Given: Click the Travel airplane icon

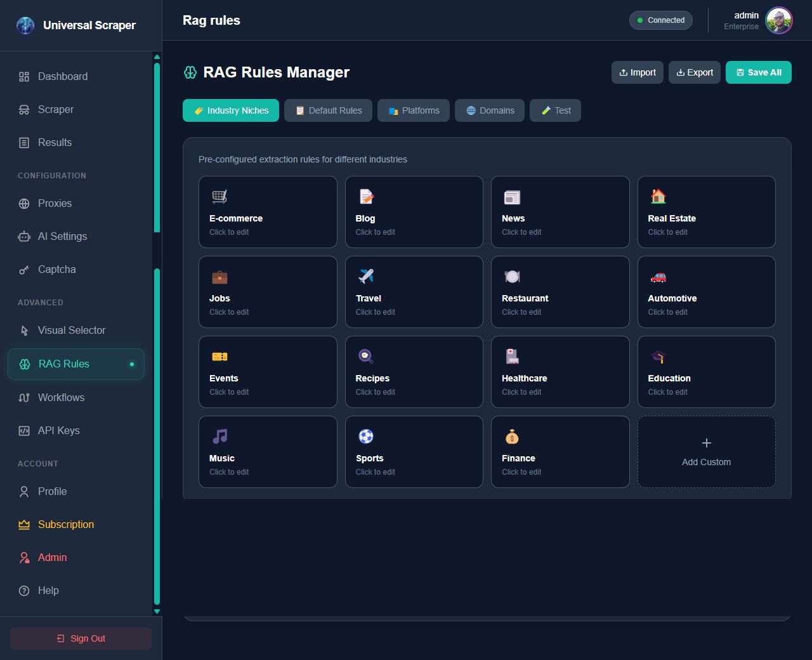Looking at the screenshot, I should coord(366,277).
